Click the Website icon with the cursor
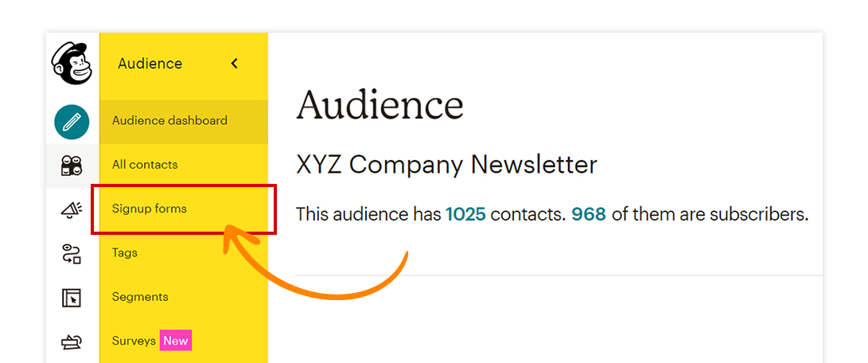Image resolution: width=868 pixels, height=363 pixels. click(72, 298)
